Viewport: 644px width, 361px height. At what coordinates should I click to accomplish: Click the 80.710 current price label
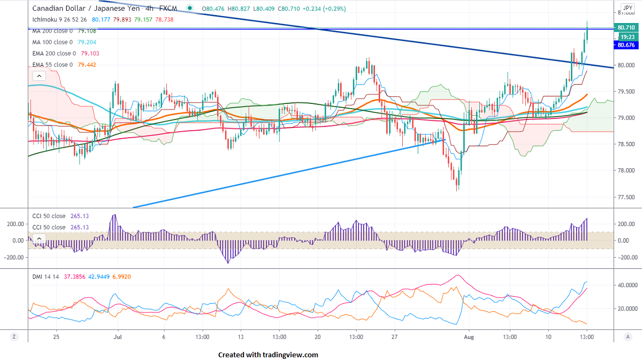click(x=625, y=27)
